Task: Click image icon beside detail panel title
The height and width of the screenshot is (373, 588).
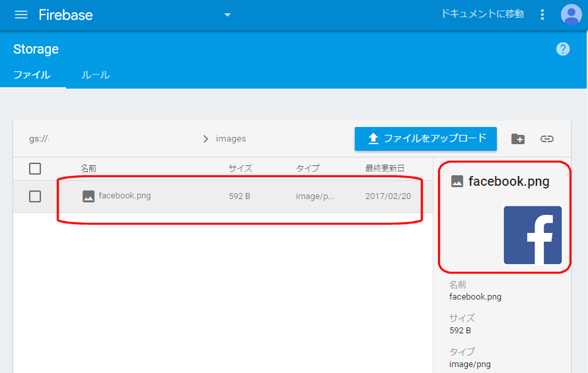Action: pyautogui.click(x=457, y=181)
